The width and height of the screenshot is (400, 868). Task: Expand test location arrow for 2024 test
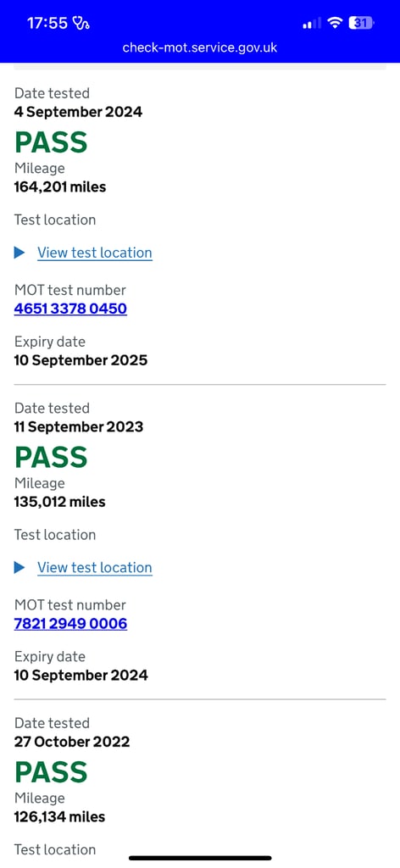coord(20,253)
